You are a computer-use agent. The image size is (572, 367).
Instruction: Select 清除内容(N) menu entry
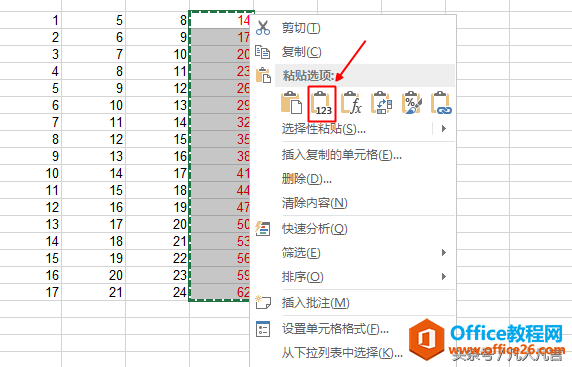coord(314,203)
